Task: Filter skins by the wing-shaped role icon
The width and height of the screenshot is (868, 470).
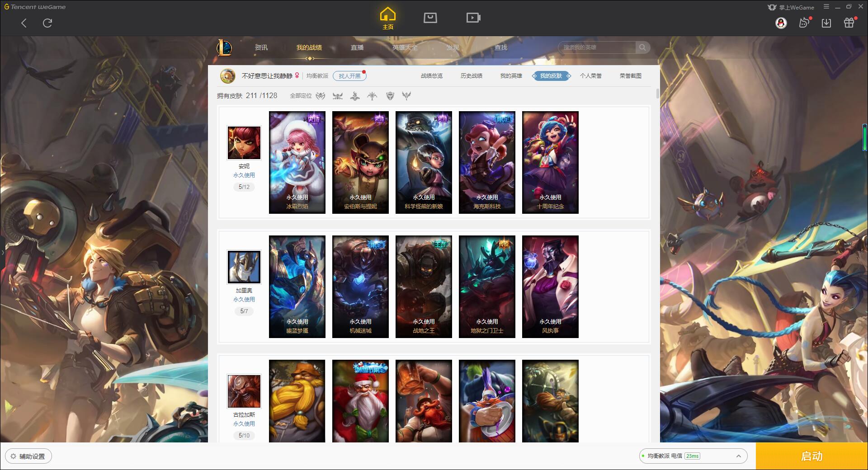Action: pyautogui.click(x=406, y=96)
